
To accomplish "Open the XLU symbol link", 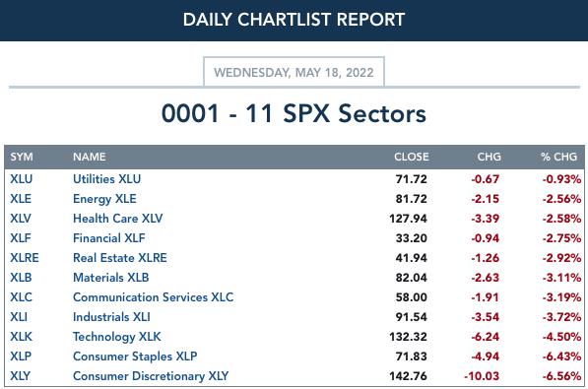I will coord(22,179).
